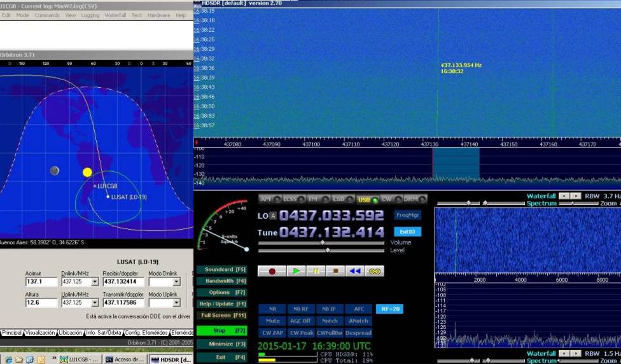
Task: Open the Modo Dnlink dropdown
Action: (x=177, y=282)
